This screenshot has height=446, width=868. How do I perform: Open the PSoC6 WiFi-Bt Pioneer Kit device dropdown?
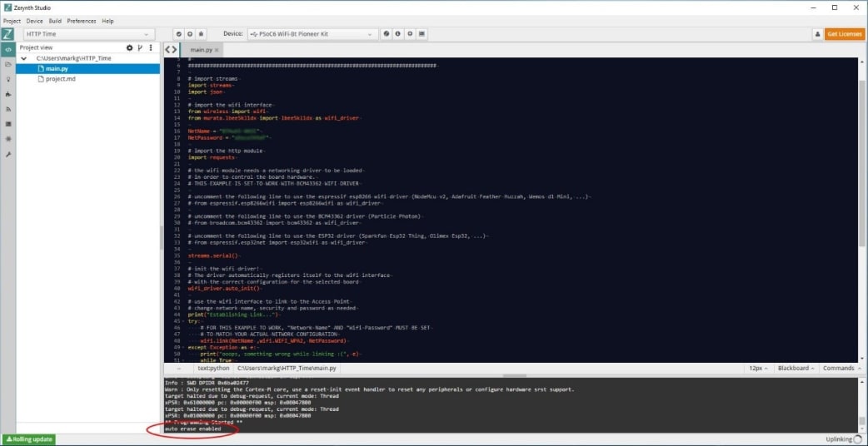(312, 34)
